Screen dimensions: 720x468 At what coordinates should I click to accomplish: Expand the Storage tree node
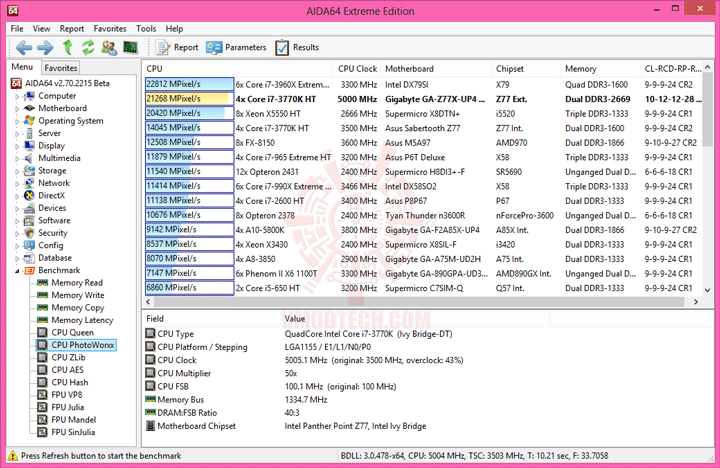coord(17,172)
